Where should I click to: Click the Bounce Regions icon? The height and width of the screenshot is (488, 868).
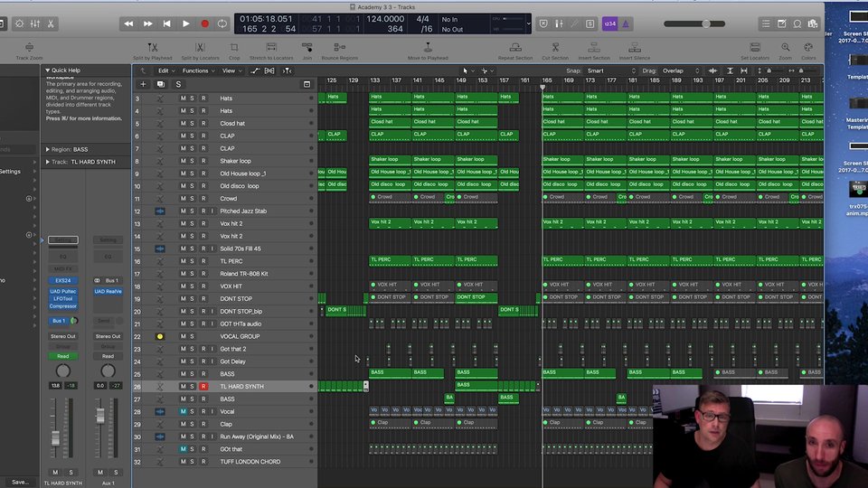tap(339, 48)
